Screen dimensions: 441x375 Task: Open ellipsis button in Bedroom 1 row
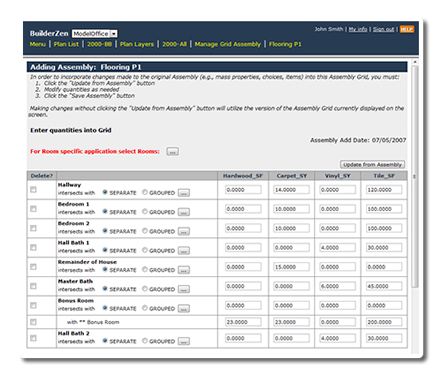pyautogui.click(x=184, y=212)
